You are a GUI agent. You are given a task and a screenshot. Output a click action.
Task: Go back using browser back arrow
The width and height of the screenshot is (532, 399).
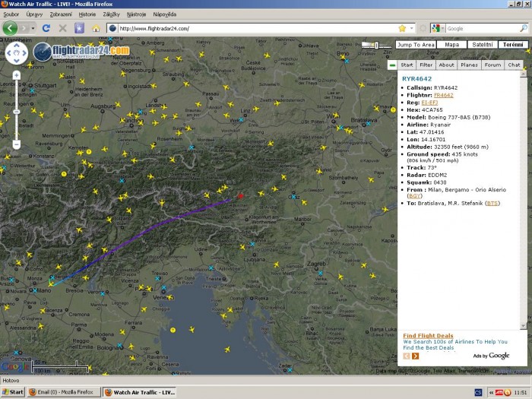[x=10, y=28]
